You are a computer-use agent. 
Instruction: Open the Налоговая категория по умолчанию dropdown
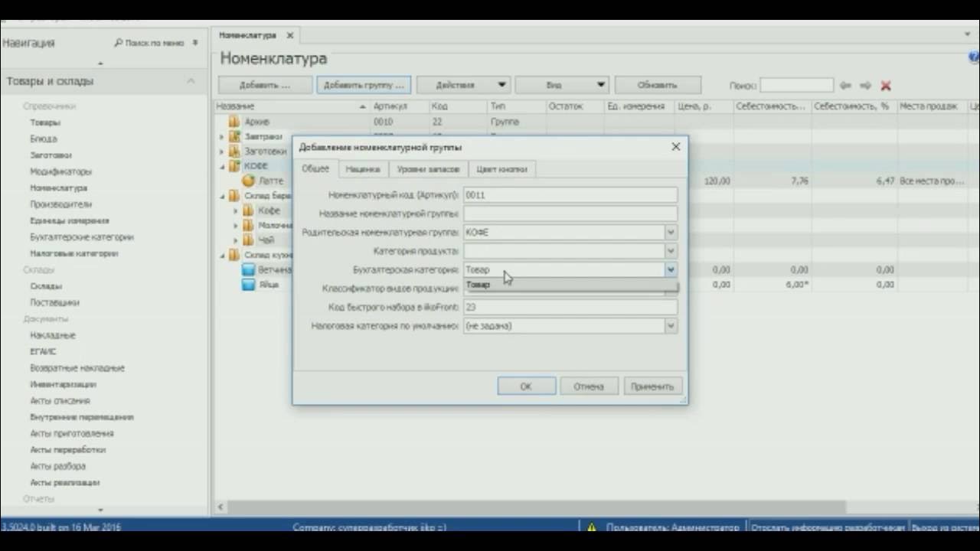[671, 326]
